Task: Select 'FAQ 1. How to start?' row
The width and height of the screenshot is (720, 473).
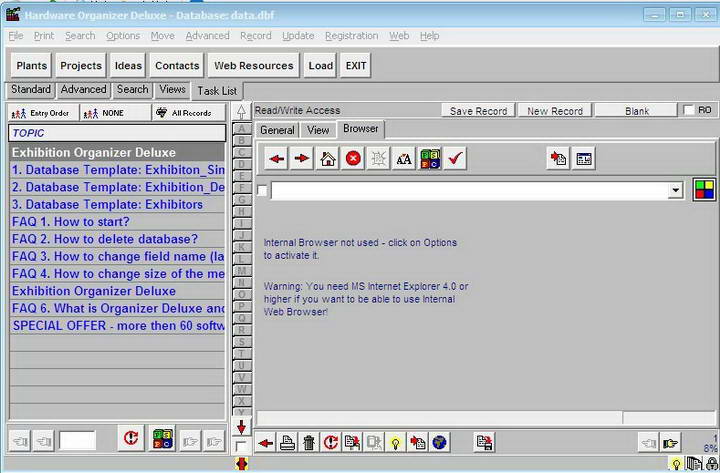Action: (117, 222)
